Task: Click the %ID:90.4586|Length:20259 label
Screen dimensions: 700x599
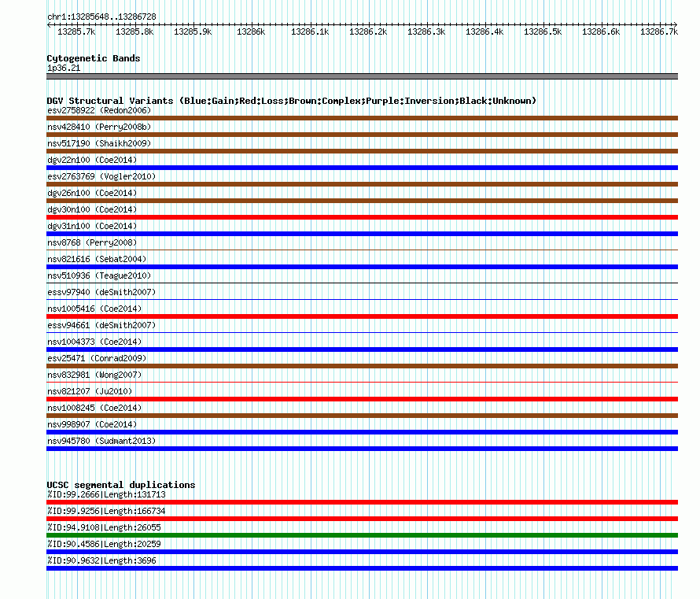Action: pos(104,544)
